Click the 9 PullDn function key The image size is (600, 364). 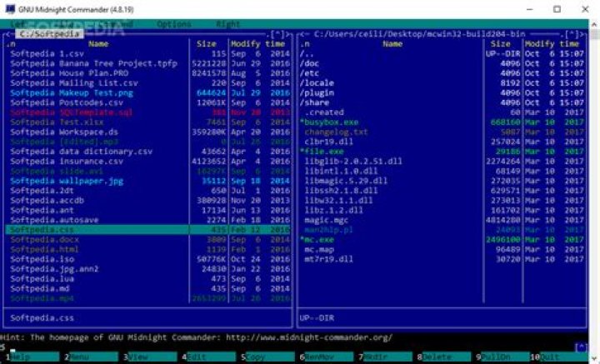click(503, 357)
